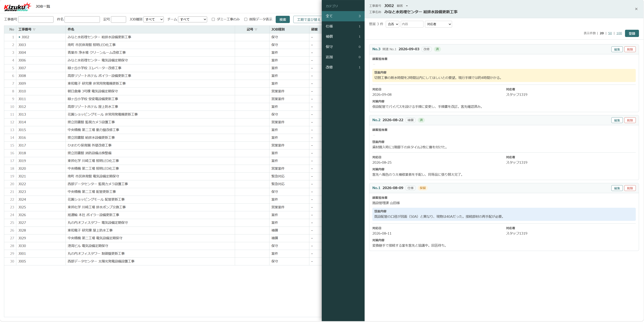
Task: Open チーム dropdown
Action: (x=192, y=19)
